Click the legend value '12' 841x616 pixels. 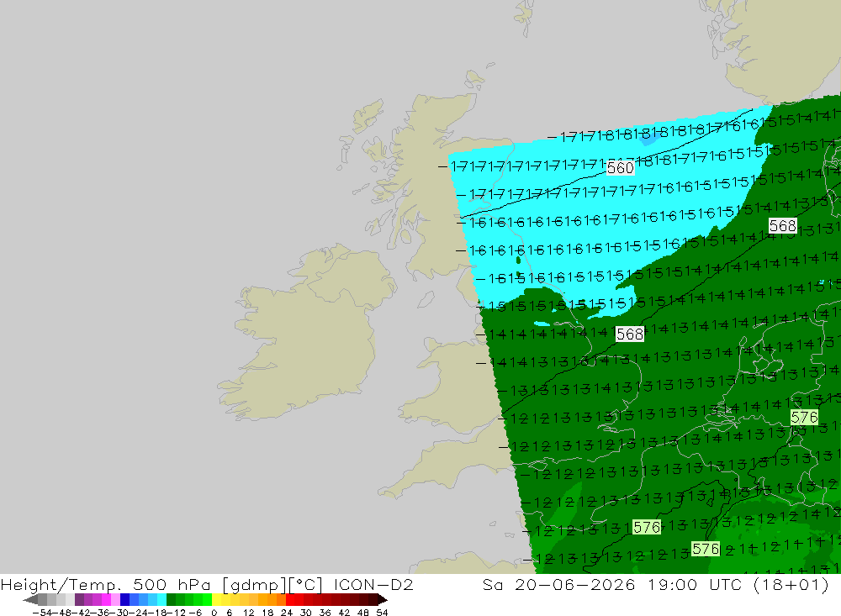(248, 613)
